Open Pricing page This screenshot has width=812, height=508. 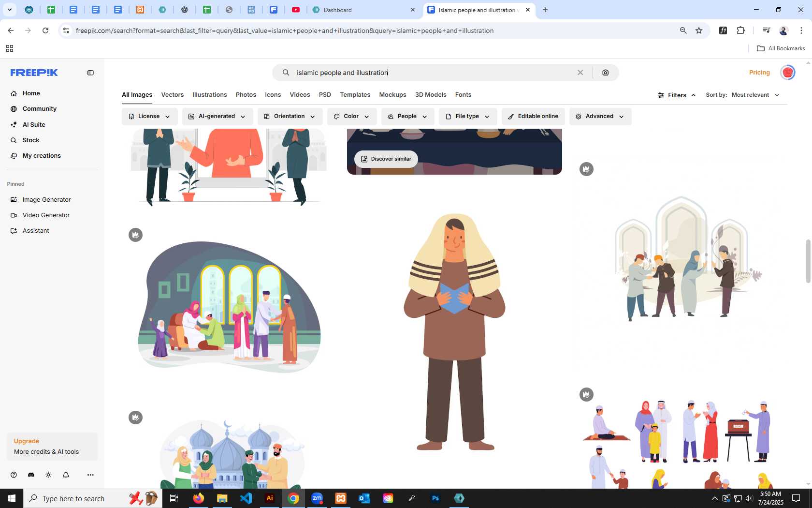759,72
